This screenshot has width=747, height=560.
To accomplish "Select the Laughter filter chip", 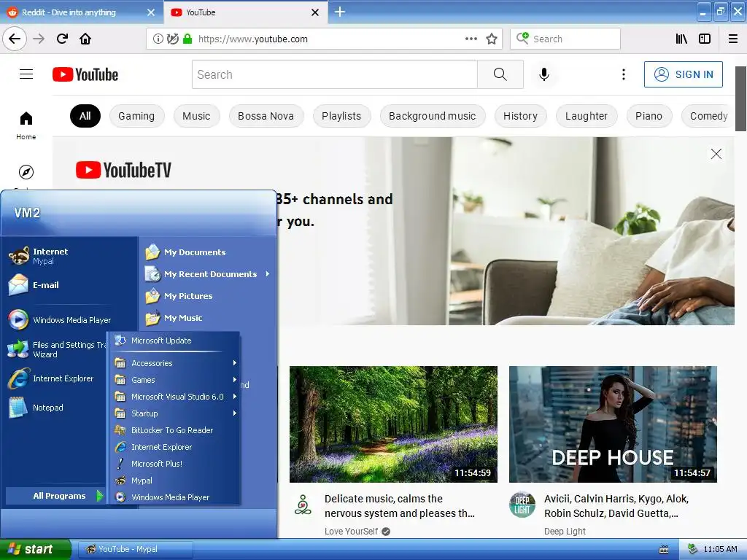I will point(587,116).
